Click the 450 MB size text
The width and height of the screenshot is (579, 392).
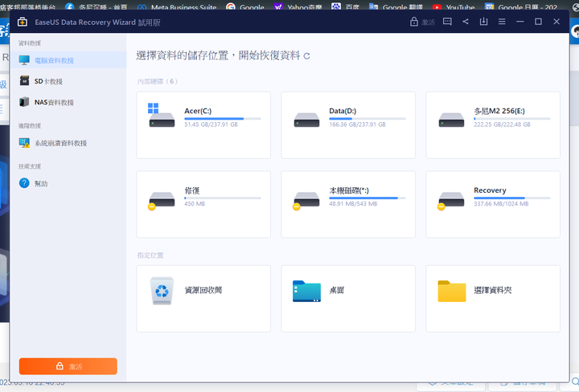coord(195,204)
